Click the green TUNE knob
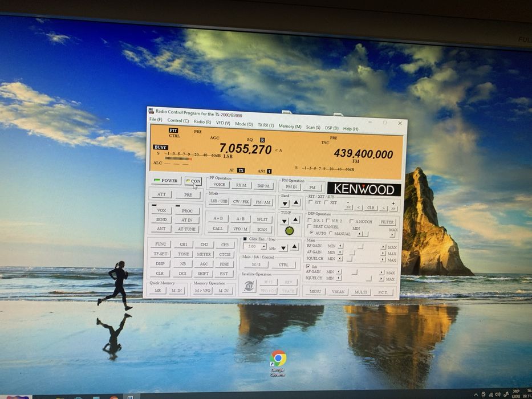Image resolution: width=532 pixels, height=399 pixels. pyautogui.click(x=289, y=231)
